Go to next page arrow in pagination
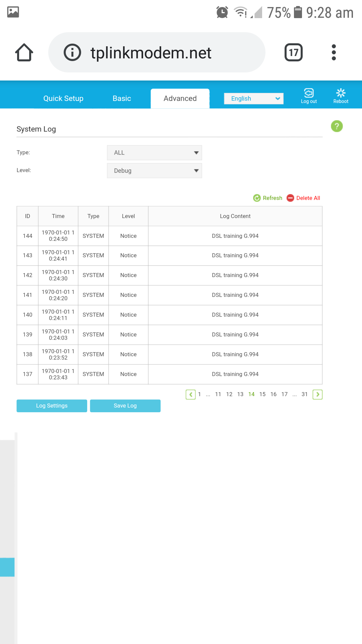 (x=317, y=394)
